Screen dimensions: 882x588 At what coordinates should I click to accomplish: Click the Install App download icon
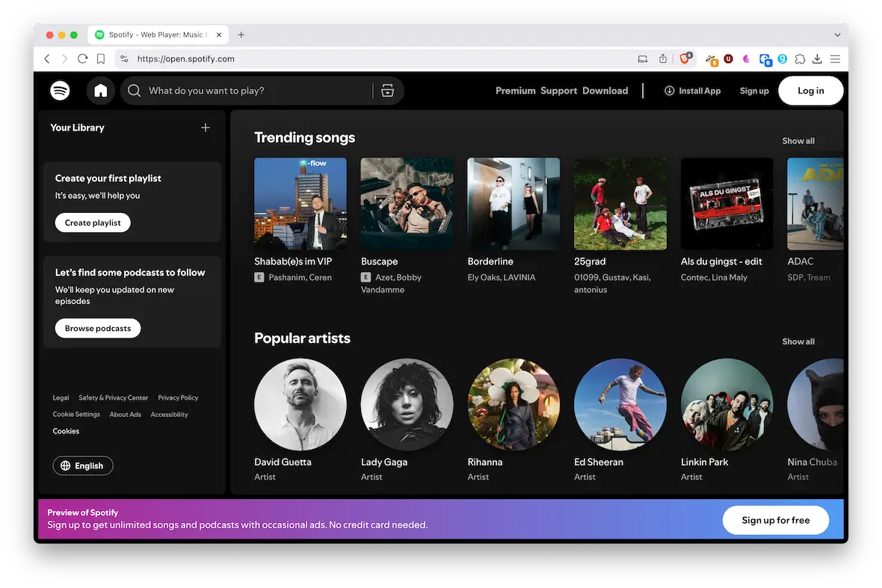(670, 90)
